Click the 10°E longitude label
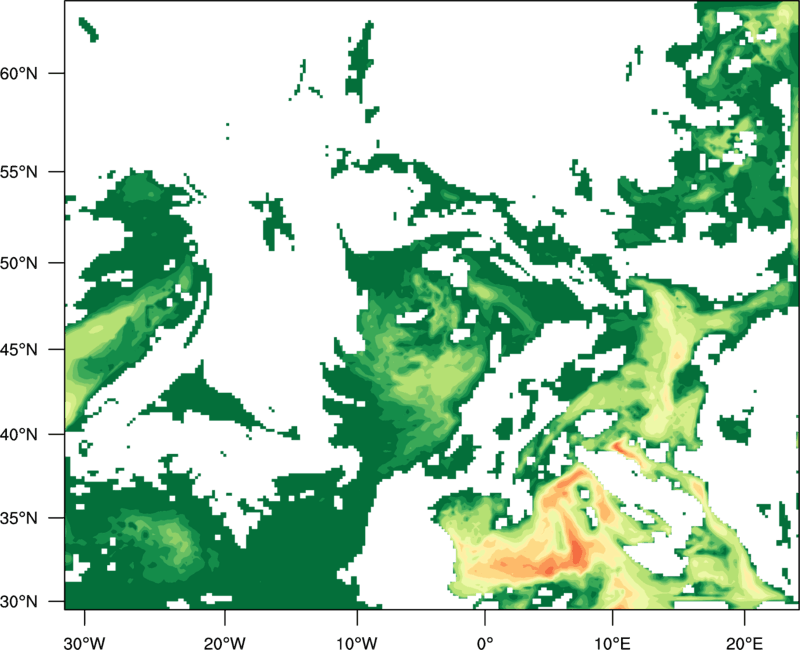Image resolution: width=800 pixels, height=650 pixels. coord(612,643)
